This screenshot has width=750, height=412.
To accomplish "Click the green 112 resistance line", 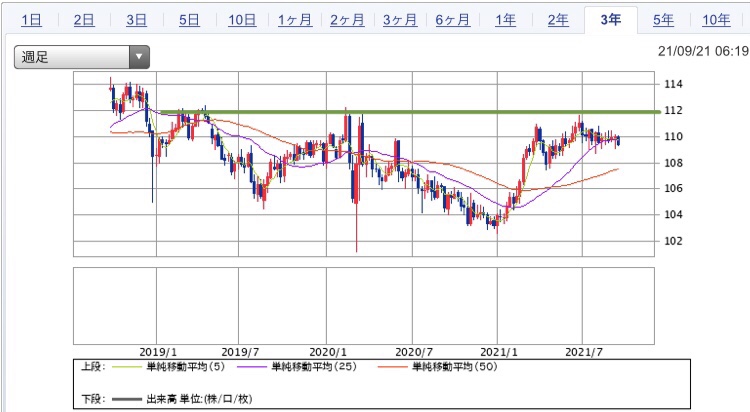I will tap(411, 112).
